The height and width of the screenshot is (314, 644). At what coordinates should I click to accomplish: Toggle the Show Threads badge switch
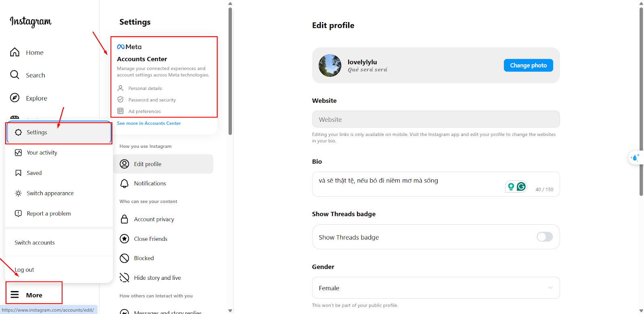(545, 237)
